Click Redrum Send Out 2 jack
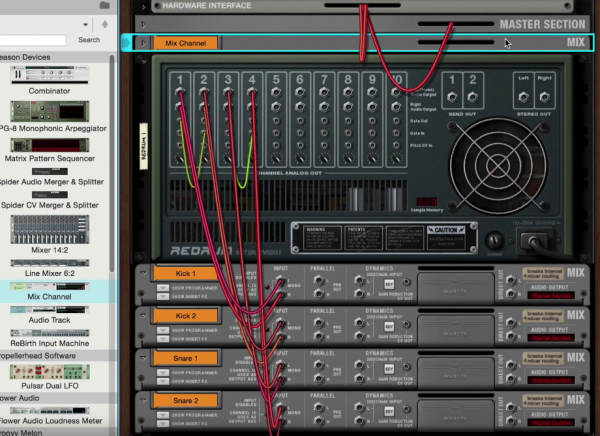 tap(473, 97)
